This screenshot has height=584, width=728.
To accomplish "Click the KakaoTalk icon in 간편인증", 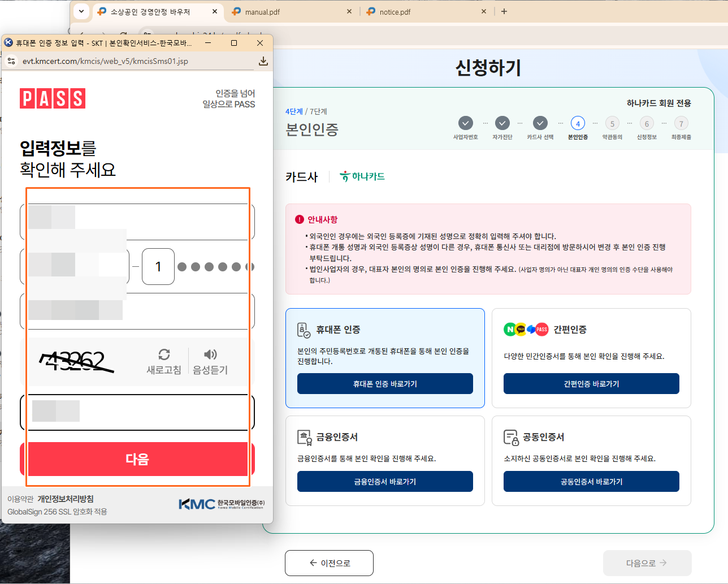I will pyautogui.click(x=521, y=329).
